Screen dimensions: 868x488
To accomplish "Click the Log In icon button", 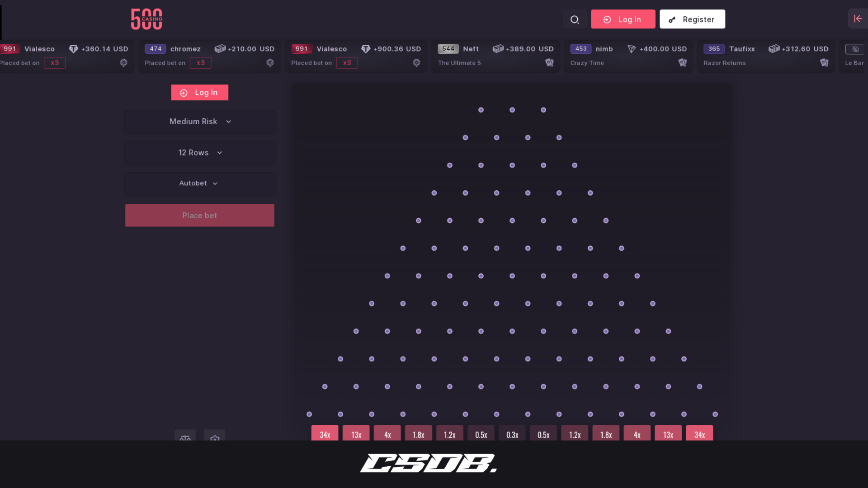I will (x=607, y=19).
